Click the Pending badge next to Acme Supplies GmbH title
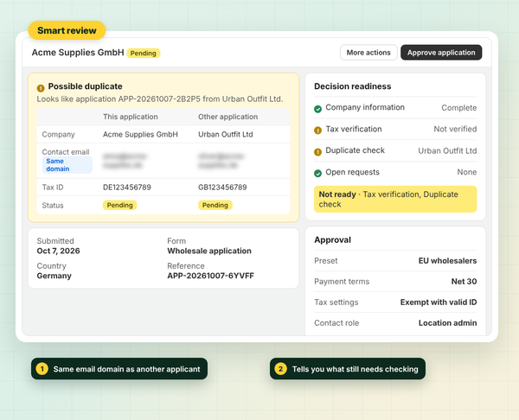Image resolution: width=519 pixels, height=420 pixels. click(144, 54)
